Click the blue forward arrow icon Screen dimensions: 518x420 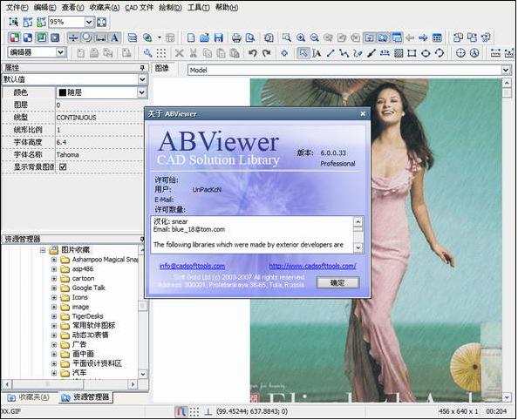423,37
